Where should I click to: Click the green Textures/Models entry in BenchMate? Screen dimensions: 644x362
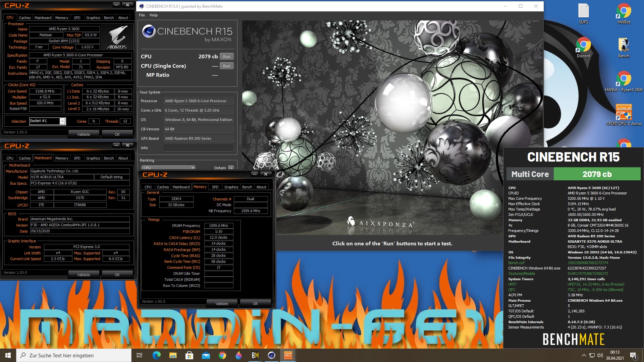(x=522, y=274)
